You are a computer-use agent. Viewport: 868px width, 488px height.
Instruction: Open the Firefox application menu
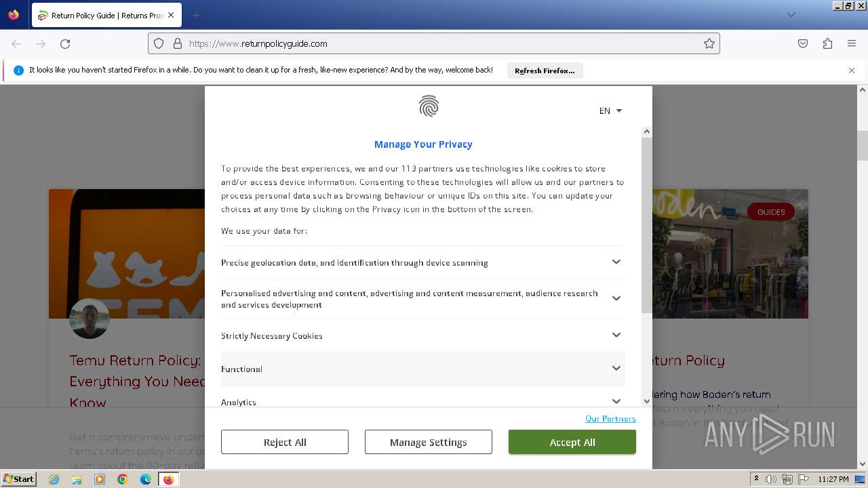852,43
